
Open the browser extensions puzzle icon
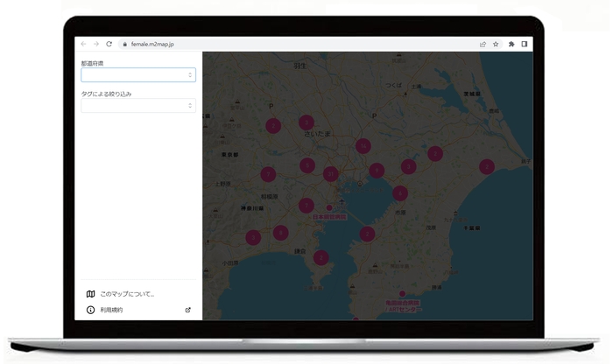tap(511, 44)
